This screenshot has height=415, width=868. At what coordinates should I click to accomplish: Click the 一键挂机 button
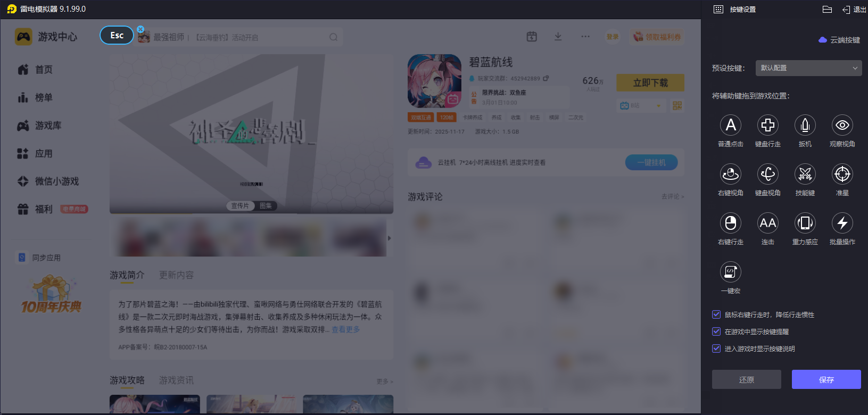[651, 162]
